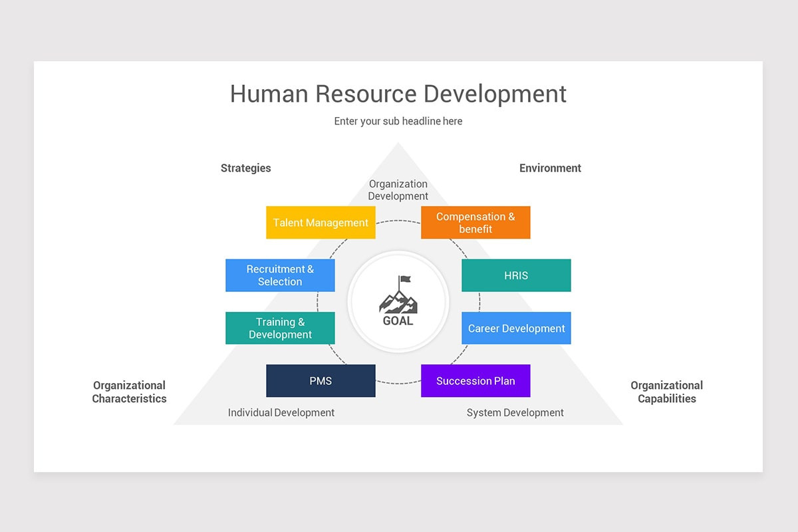Click the HRIS teal box
Image resolution: width=798 pixels, height=532 pixels.
click(x=516, y=275)
